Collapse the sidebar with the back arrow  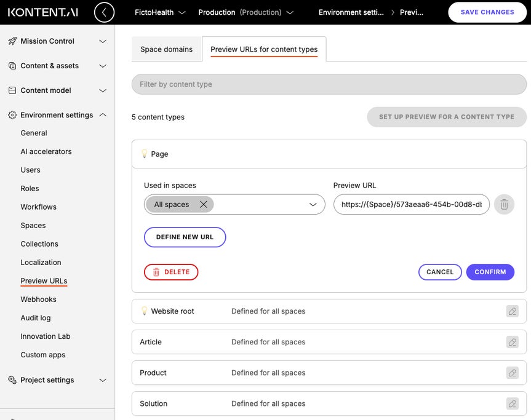104,12
